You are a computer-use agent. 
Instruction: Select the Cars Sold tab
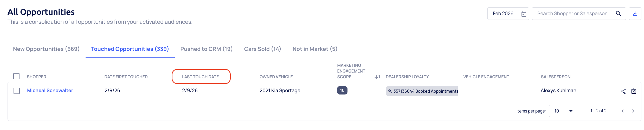[x=262, y=49]
